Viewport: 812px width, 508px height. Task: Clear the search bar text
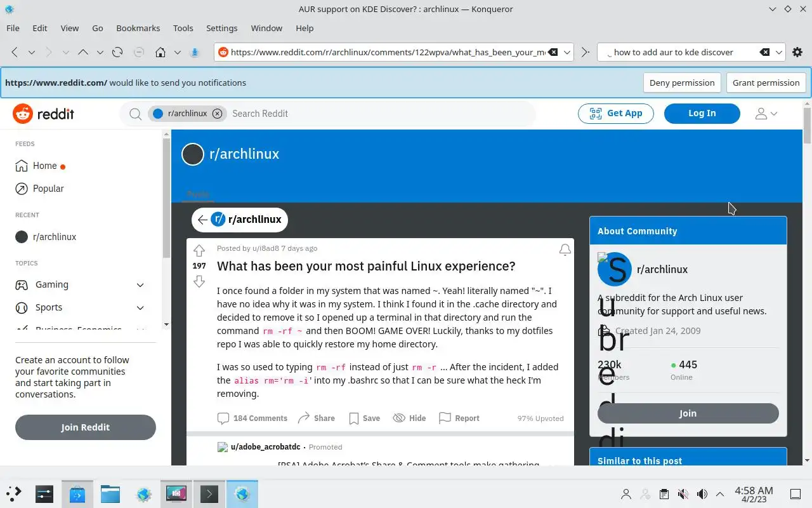tap(765, 52)
